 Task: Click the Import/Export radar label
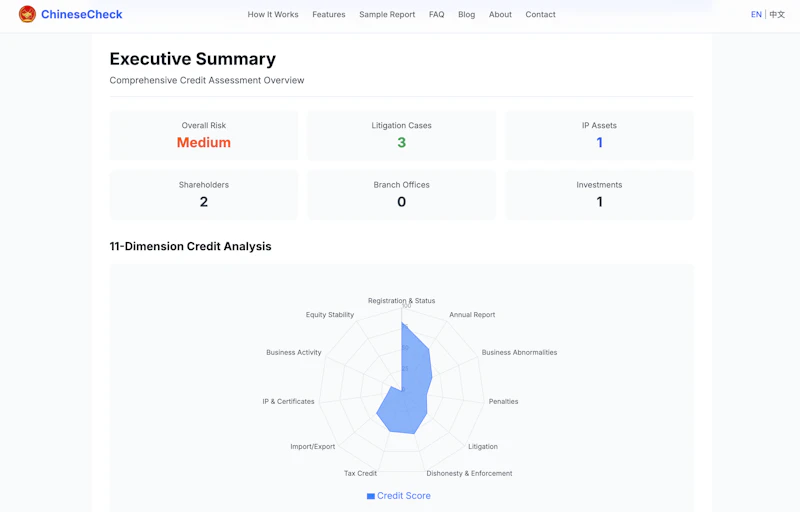pyautogui.click(x=313, y=446)
